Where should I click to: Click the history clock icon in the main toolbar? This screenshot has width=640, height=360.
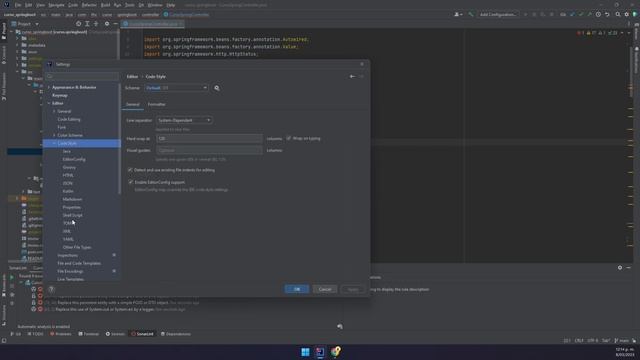598,14
